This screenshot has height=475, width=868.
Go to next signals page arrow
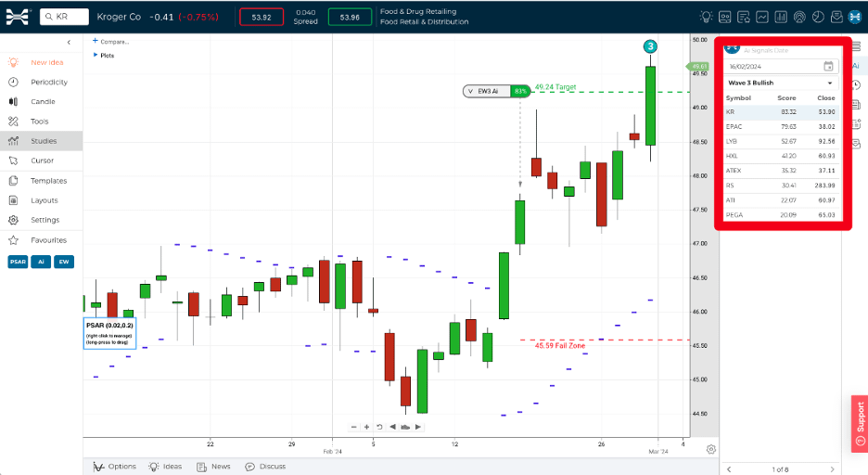(x=832, y=469)
